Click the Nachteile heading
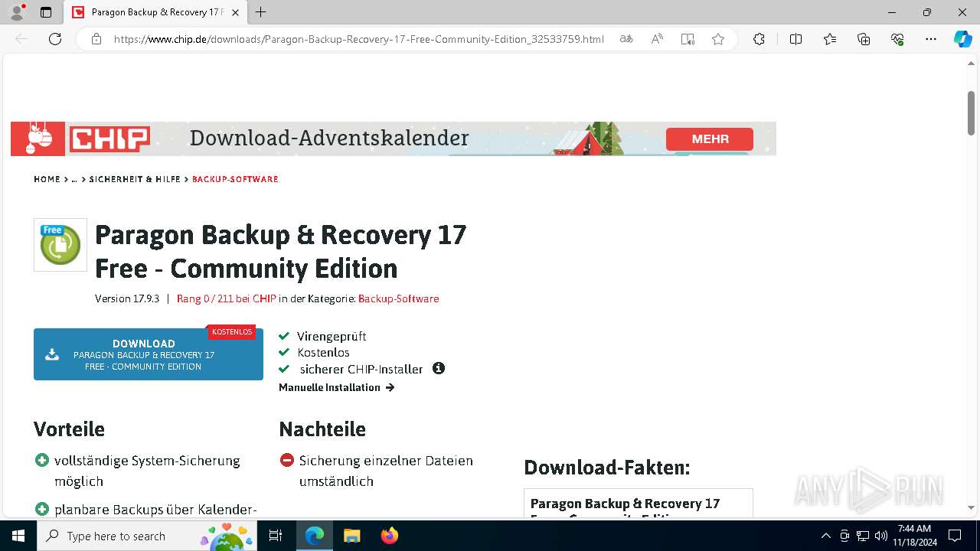Screen dimensions: 980x551 (x=322, y=429)
